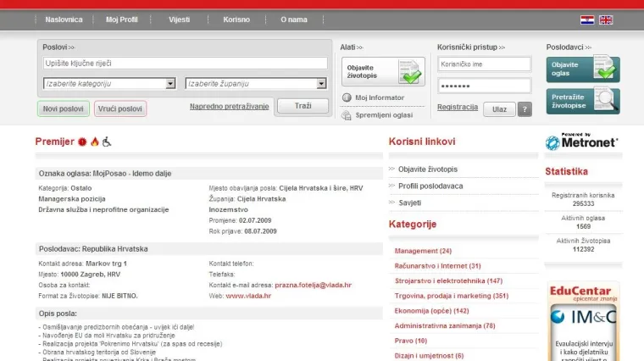Focus the password field

click(484, 86)
